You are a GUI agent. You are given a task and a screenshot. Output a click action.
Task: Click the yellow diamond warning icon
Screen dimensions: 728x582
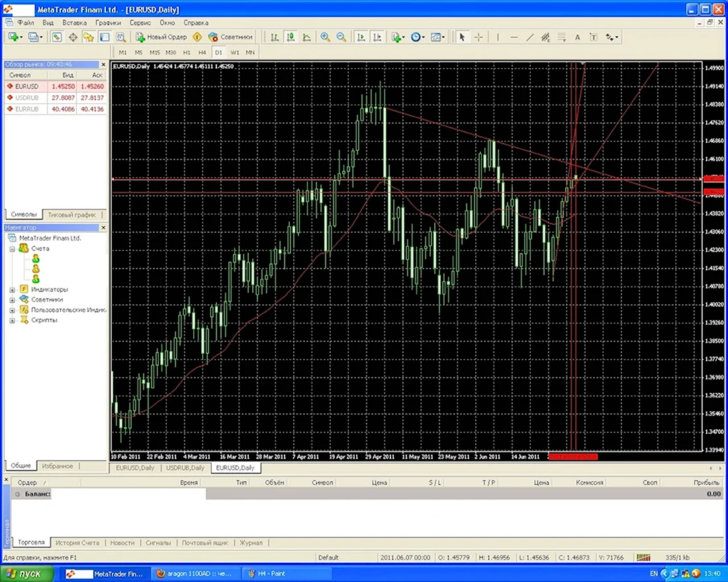(197, 37)
